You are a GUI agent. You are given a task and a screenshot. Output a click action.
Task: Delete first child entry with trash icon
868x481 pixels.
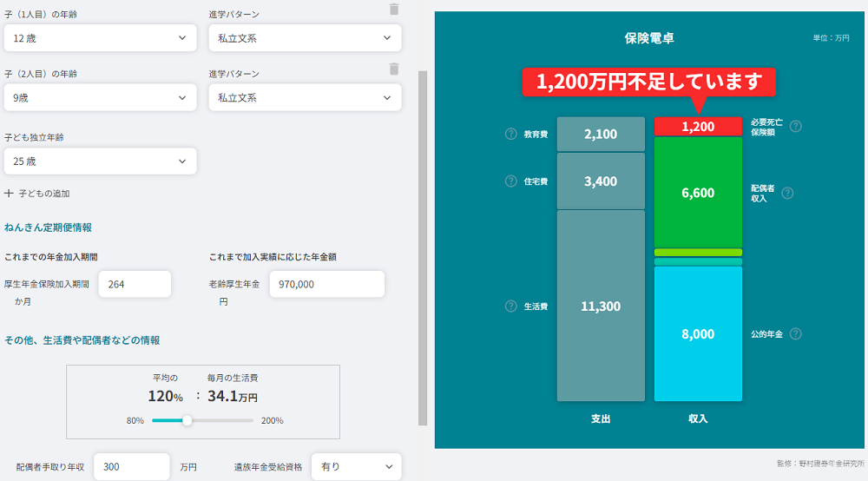pyautogui.click(x=394, y=10)
